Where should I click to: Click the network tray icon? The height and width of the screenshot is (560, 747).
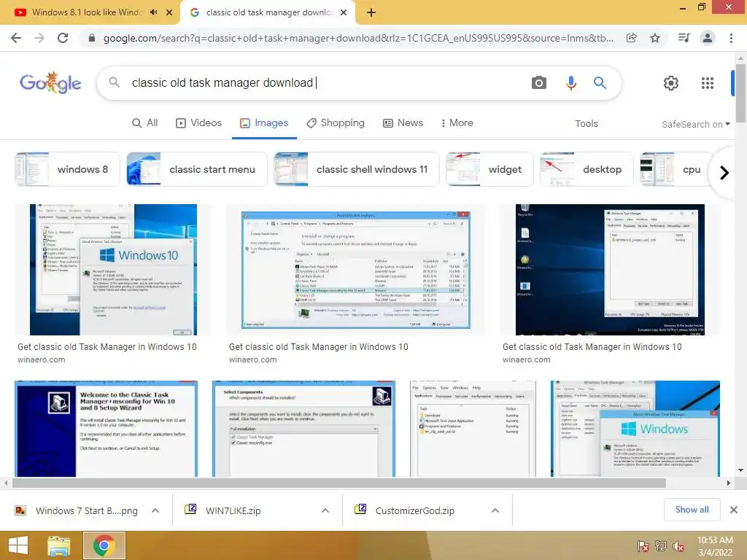(x=661, y=546)
